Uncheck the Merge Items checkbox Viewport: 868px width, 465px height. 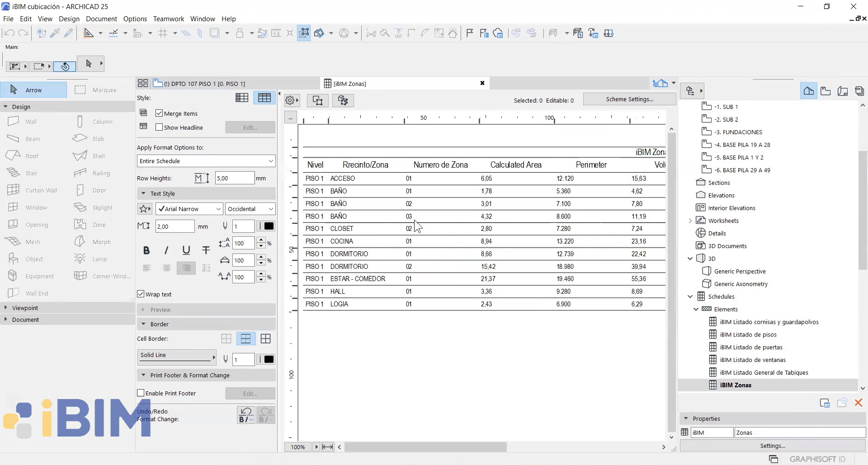click(159, 113)
